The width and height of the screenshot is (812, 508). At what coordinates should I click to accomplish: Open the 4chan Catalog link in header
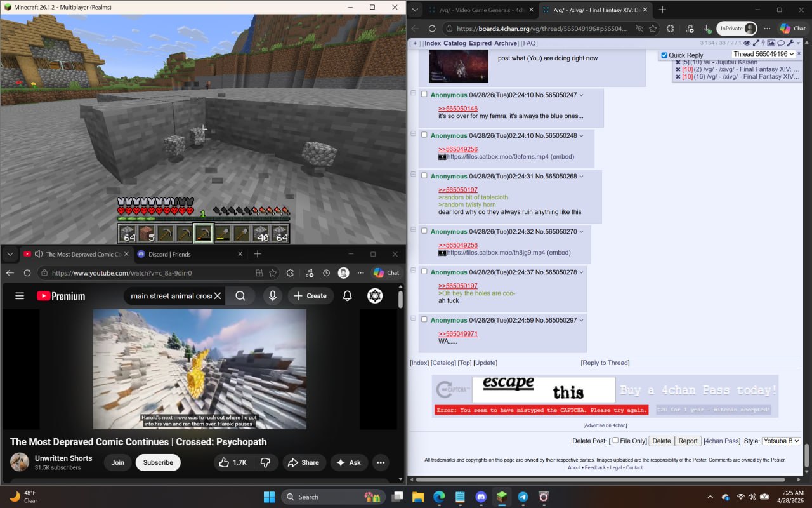coord(455,43)
